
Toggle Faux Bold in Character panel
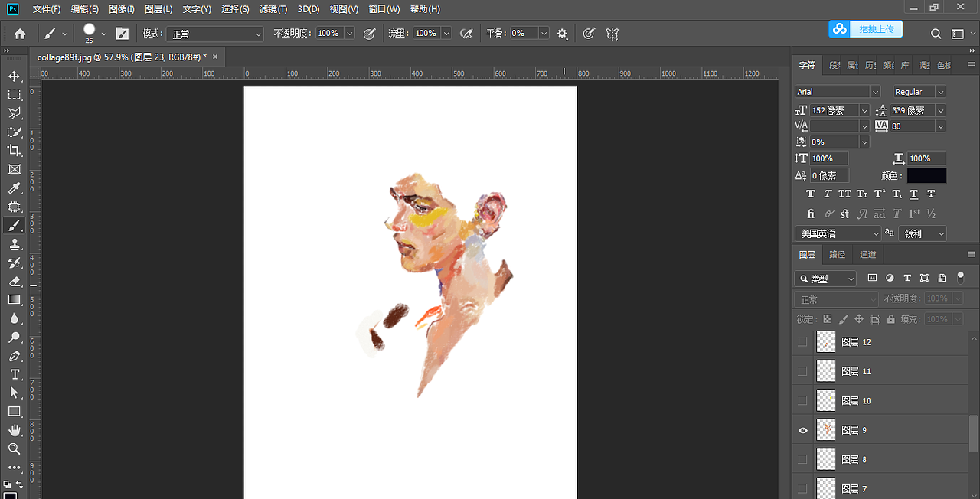pos(810,194)
